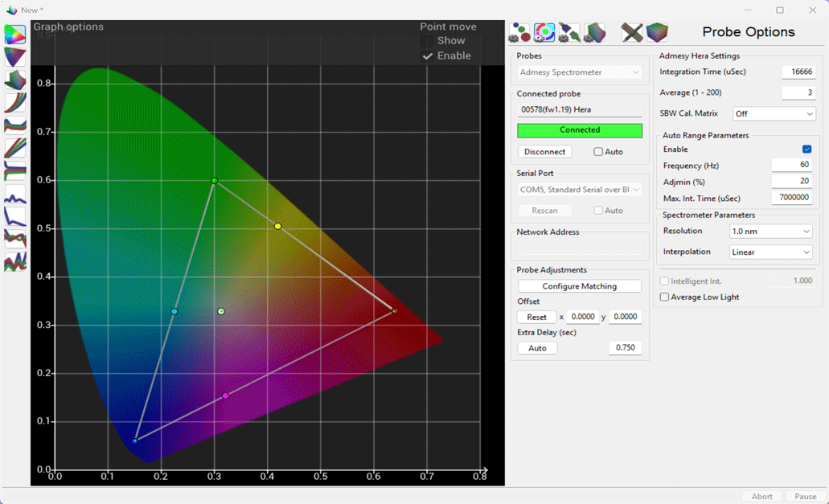Open the RGB color cube icon

(x=657, y=33)
